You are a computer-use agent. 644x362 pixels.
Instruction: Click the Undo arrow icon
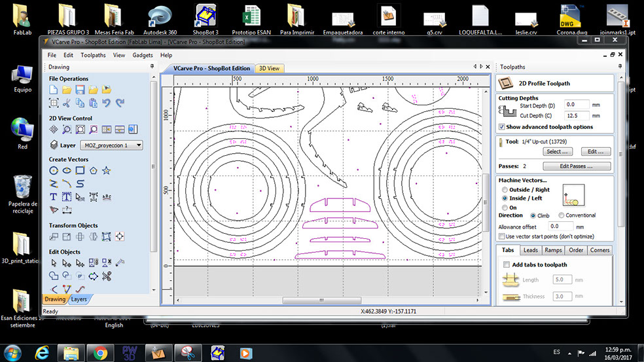pos(107,103)
